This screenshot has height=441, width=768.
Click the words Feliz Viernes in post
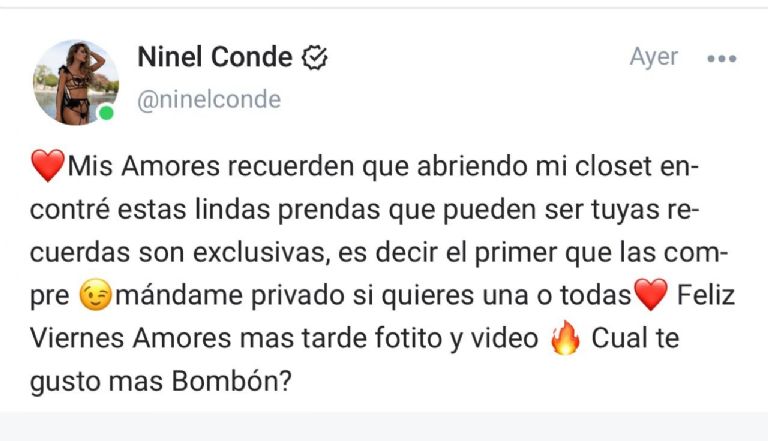click(382, 317)
